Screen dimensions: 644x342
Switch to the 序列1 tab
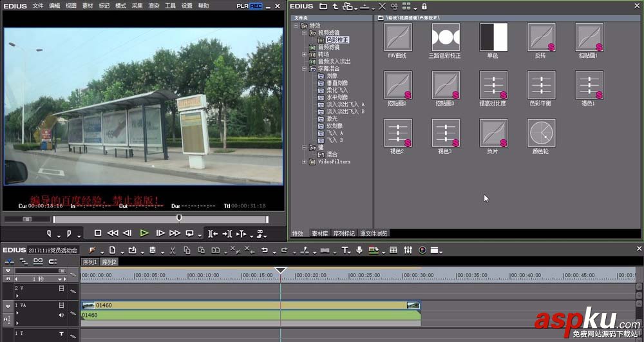(x=90, y=262)
